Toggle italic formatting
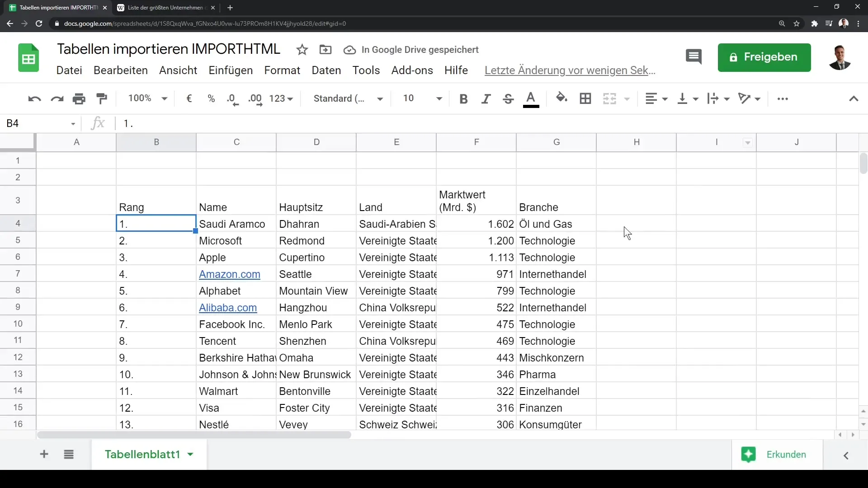This screenshot has width=868, height=488. point(486,99)
